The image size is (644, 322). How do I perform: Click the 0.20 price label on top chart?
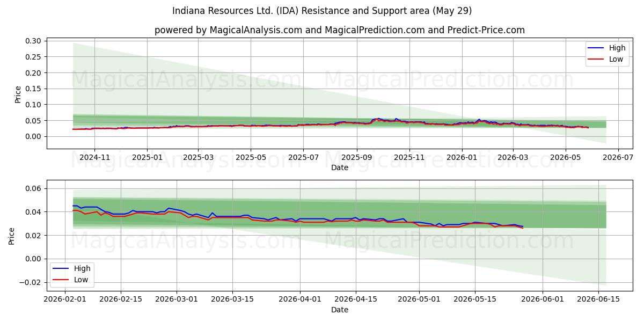point(33,73)
